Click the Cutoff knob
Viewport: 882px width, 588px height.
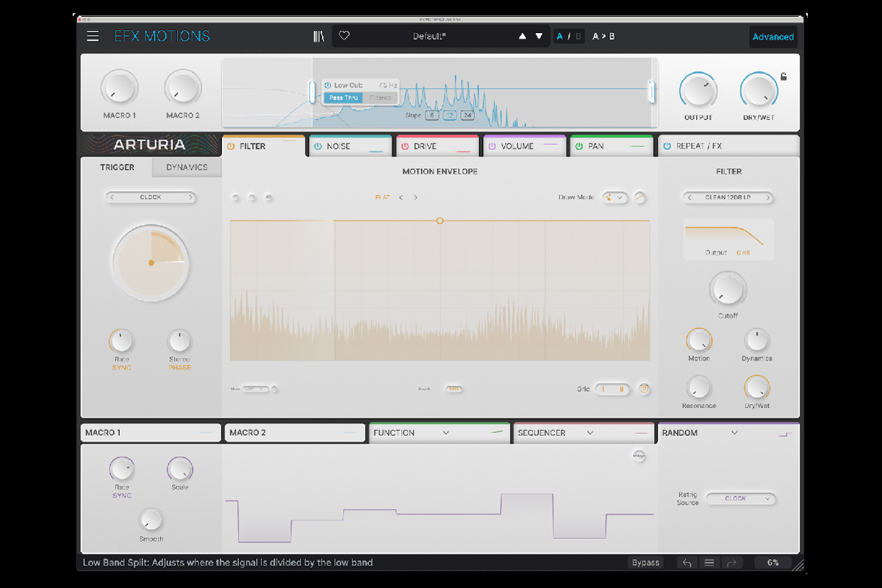[728, 290]
